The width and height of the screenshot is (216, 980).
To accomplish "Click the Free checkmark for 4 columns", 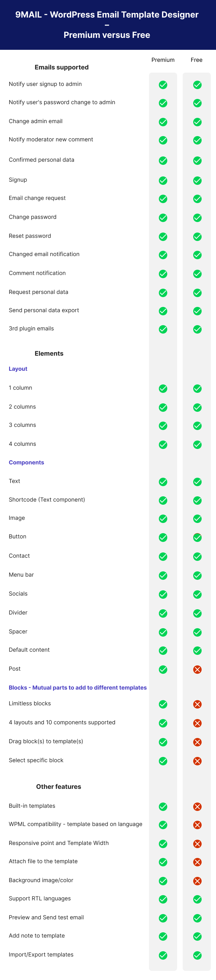I will (197, 445).
